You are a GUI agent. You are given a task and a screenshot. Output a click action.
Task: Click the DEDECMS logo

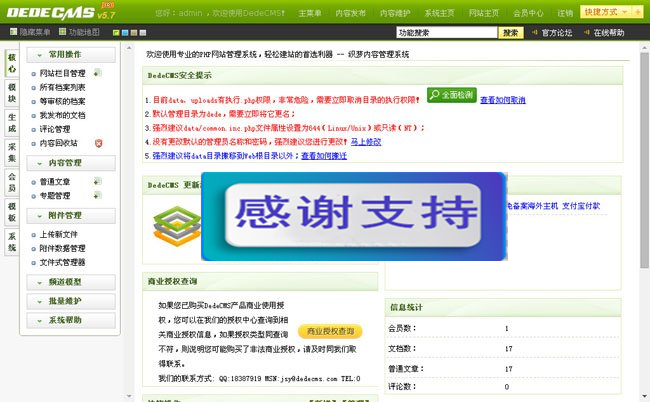click(x=51, y=13)
